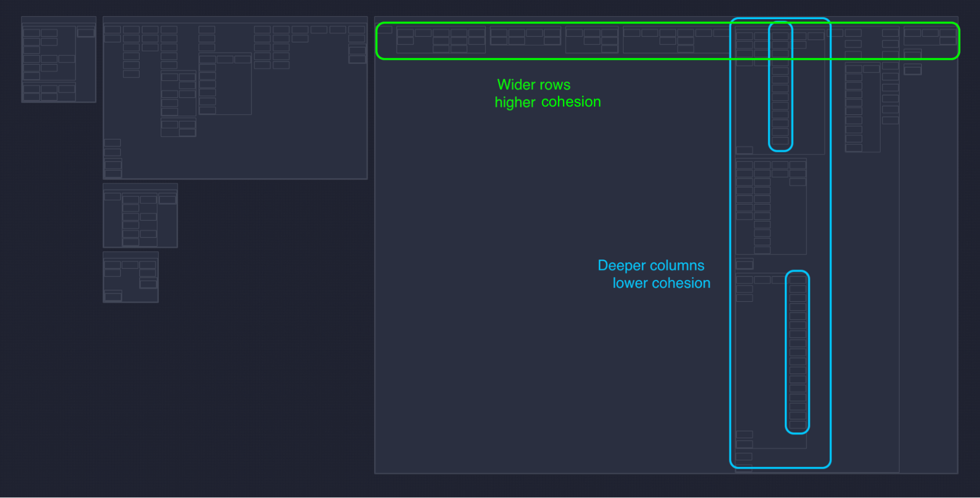The image size is (980, 498).
Task: Click the title bar of the large left panel
Action: pyautogui.click(x=235, y=20)
